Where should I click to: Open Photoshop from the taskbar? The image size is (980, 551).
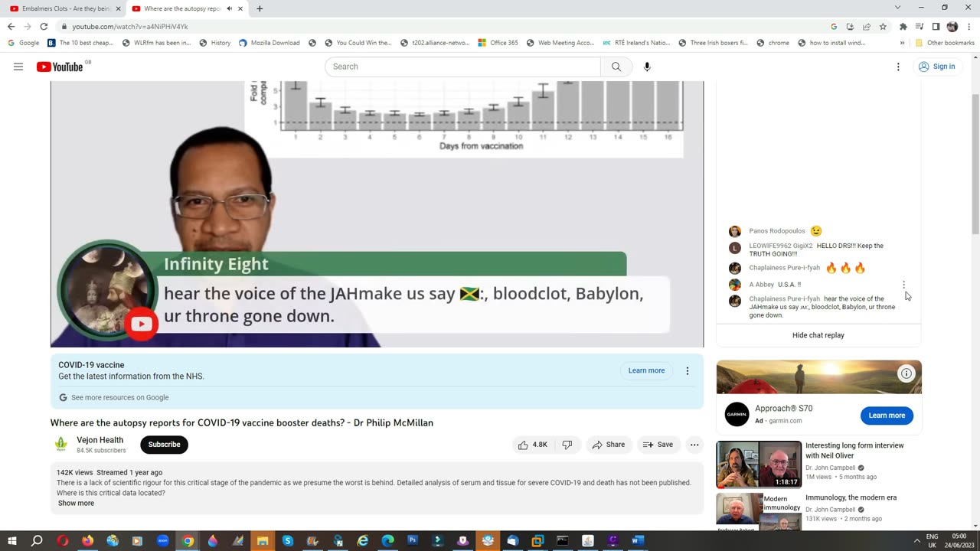pyautogui.click(x=413, y=540)
